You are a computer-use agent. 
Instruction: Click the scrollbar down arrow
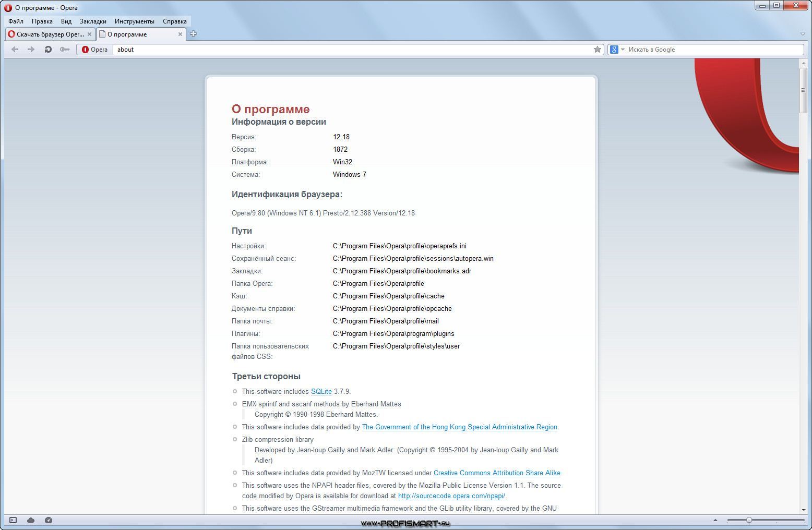(x=803, y=510)
